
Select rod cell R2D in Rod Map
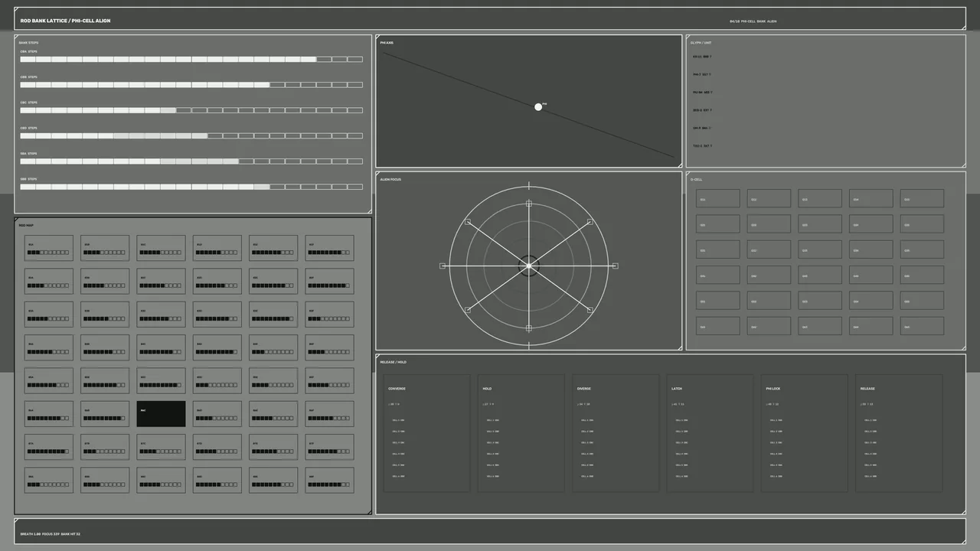(x=217, y=281)
